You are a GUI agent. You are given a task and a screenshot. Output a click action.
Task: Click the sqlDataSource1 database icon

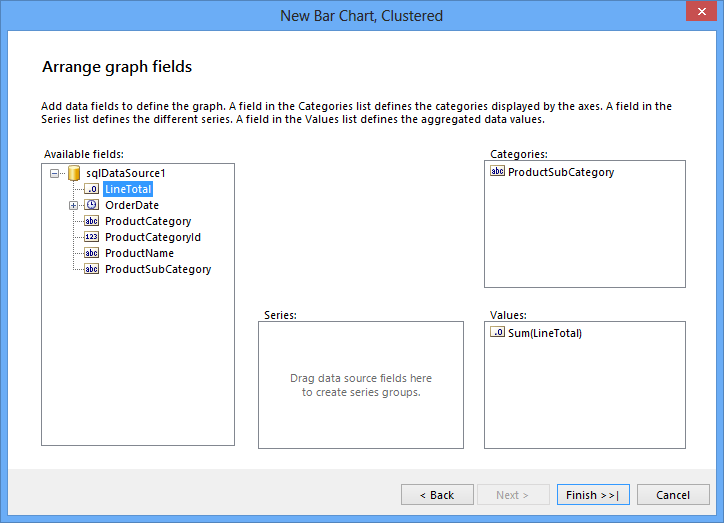[73, 173]
